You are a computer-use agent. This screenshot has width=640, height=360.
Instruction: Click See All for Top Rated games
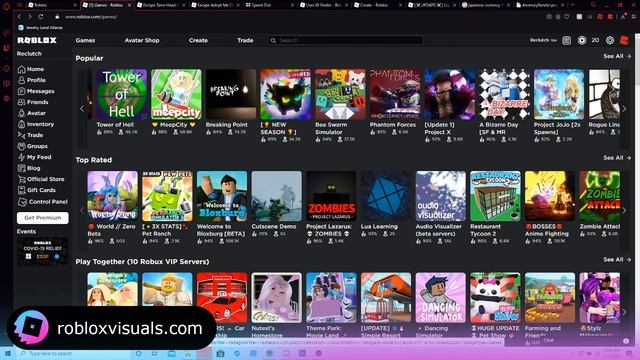point(617,158)
